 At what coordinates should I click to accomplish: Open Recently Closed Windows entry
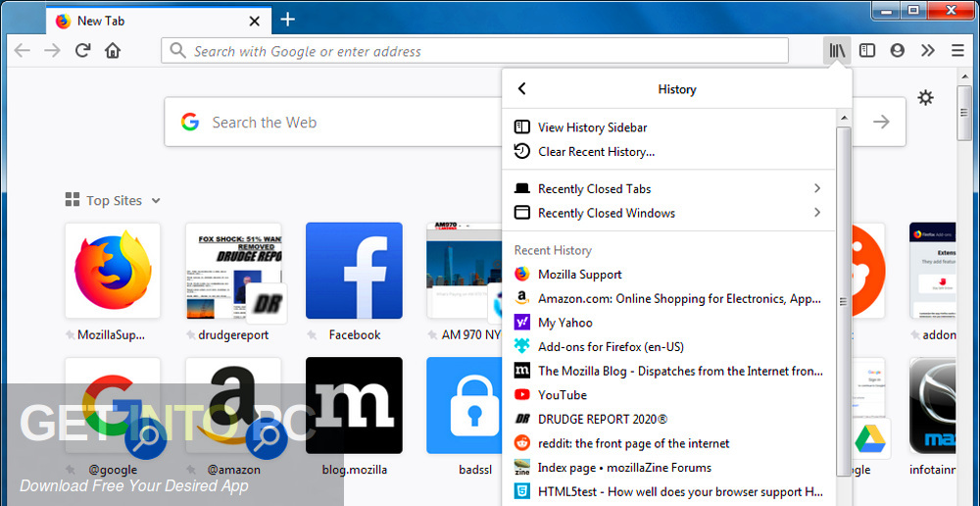(x=668, y=213)
